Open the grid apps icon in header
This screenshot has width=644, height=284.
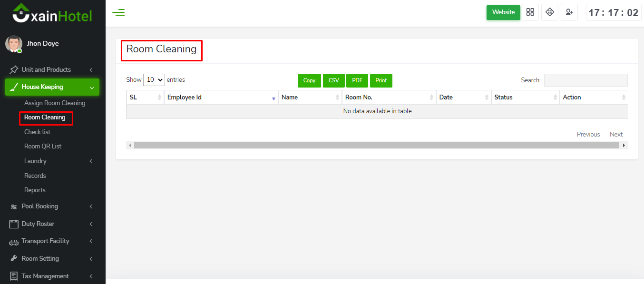point(530,12)
